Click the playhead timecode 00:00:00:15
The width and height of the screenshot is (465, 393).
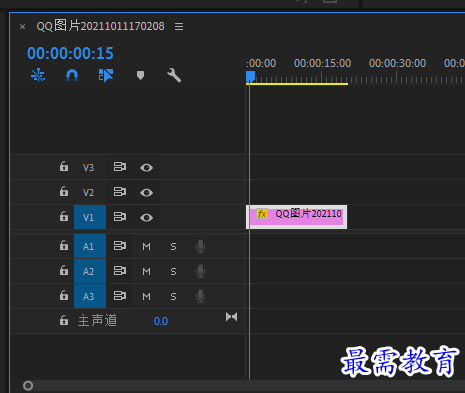(x=70, y=53)
